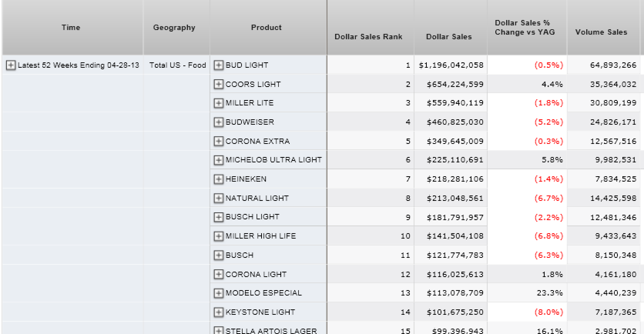The width and height of the screenshot is (644, 334).
Task: Expand KEYSTONE LIGHT row
Action: point(218,312)
